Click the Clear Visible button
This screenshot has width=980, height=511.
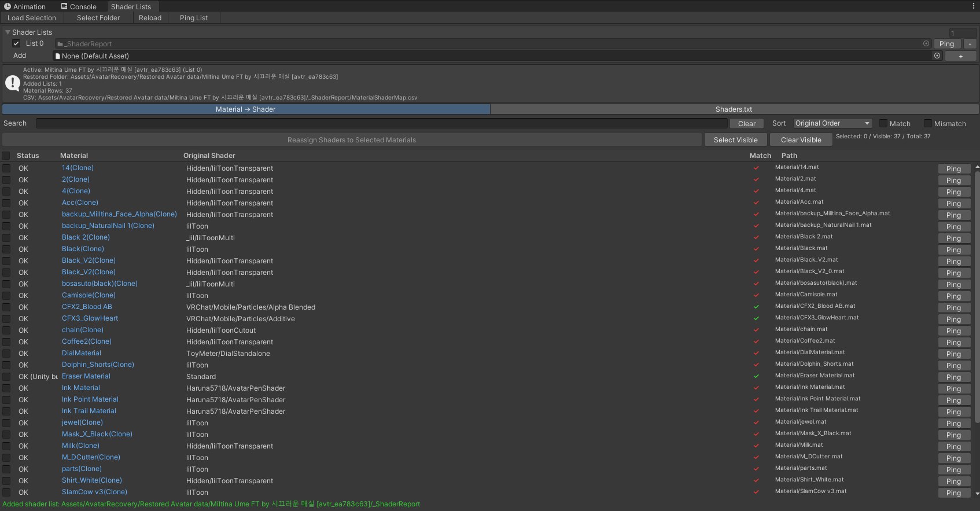(801, 140)
